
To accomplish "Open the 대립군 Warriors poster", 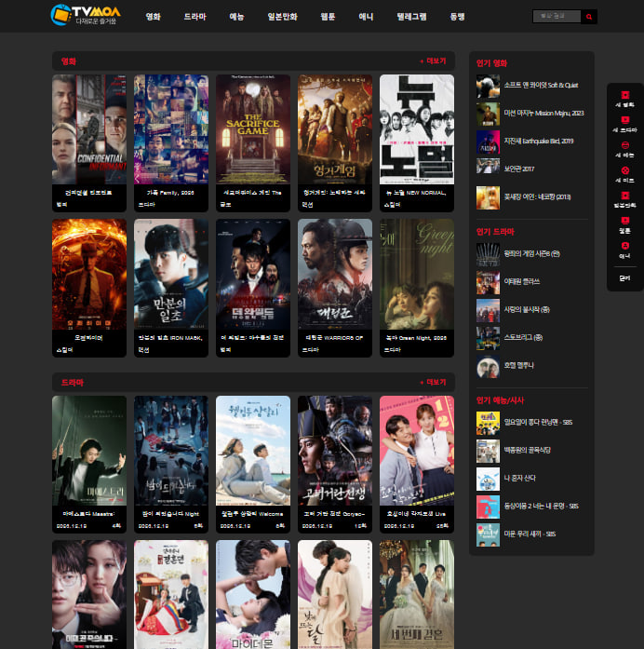I will coord(335,274).
